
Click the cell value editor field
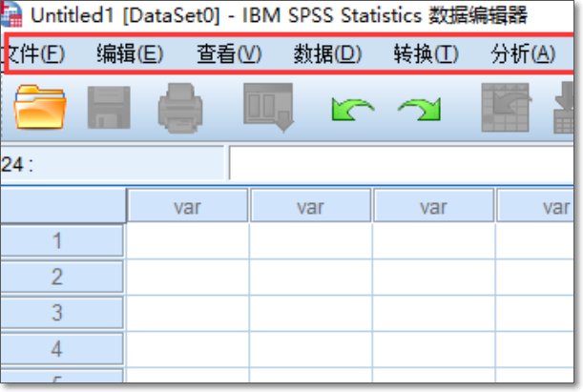(402, 163)
